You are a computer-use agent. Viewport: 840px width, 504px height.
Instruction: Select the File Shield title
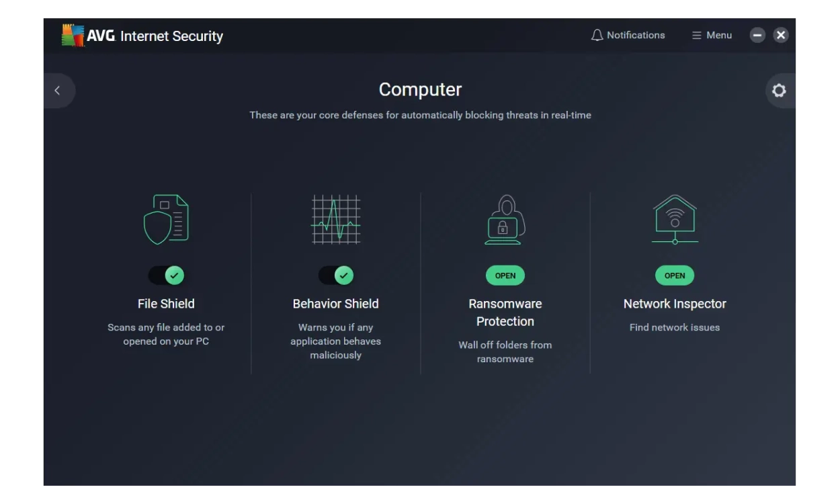coord(166,304)
